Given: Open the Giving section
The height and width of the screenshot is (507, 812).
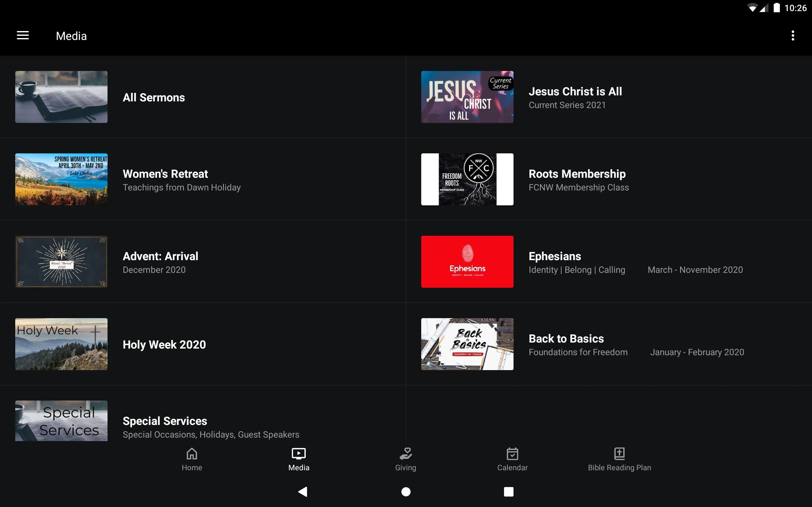Looking at the screenshot, I should (x=406, y=459).
